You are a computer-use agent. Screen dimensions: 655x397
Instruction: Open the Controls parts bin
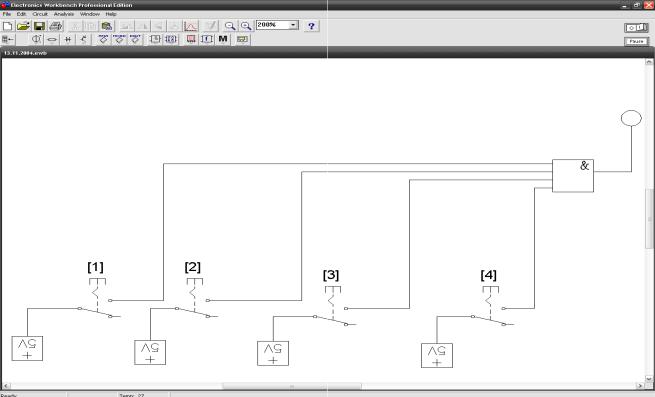tap(207, 39)
